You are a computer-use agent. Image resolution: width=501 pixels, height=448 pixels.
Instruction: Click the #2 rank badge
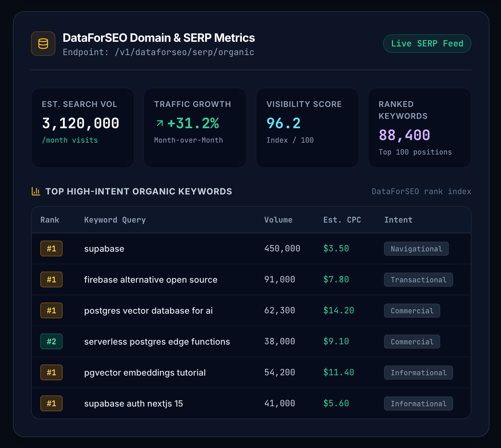(51, 341)
